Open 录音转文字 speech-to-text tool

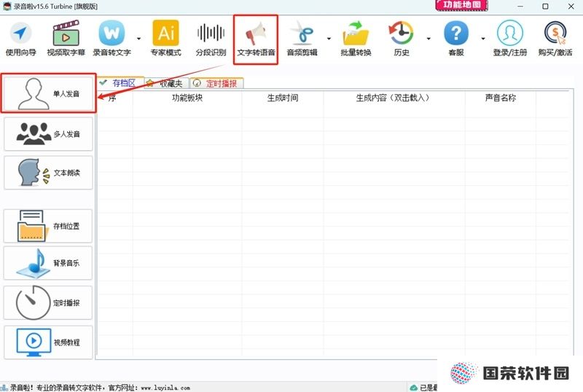point(111,39)
